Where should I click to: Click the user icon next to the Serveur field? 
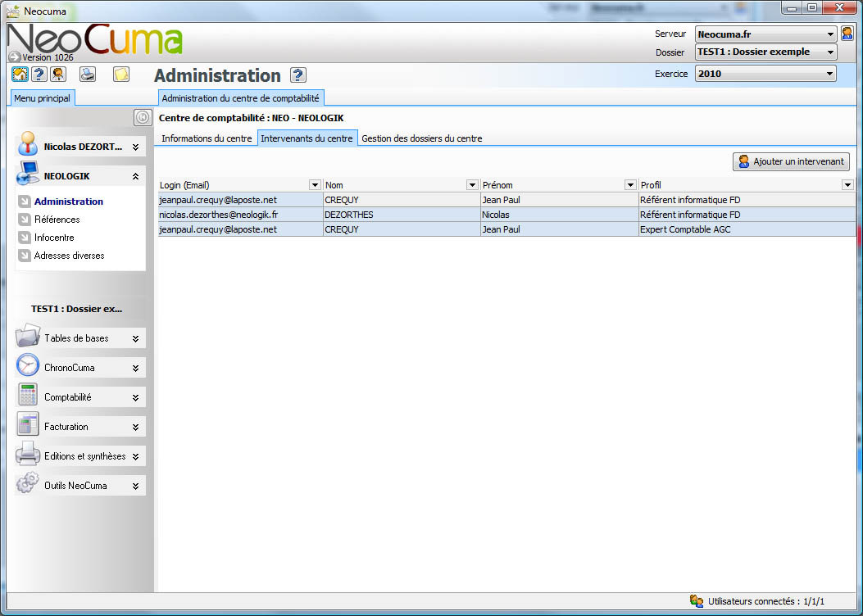pyautogui.click(x=847, y=34)
